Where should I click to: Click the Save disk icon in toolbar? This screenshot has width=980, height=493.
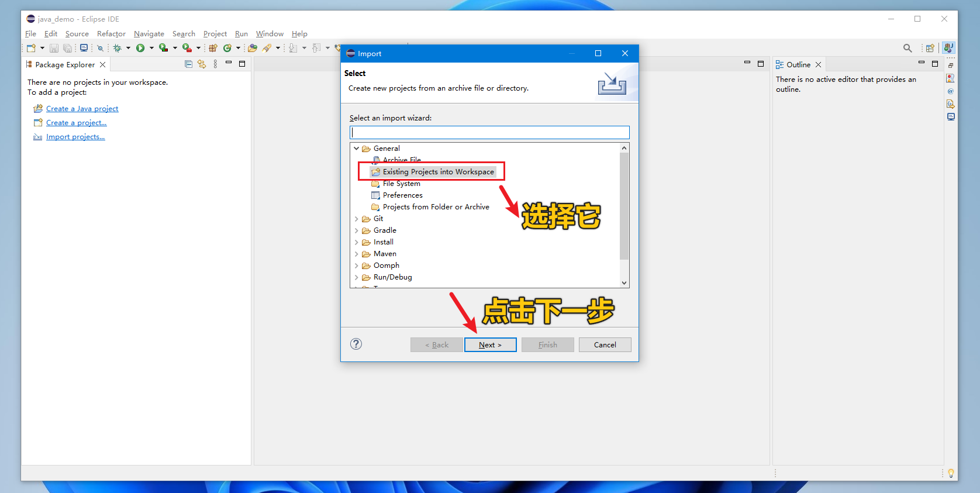pos(54,48)
